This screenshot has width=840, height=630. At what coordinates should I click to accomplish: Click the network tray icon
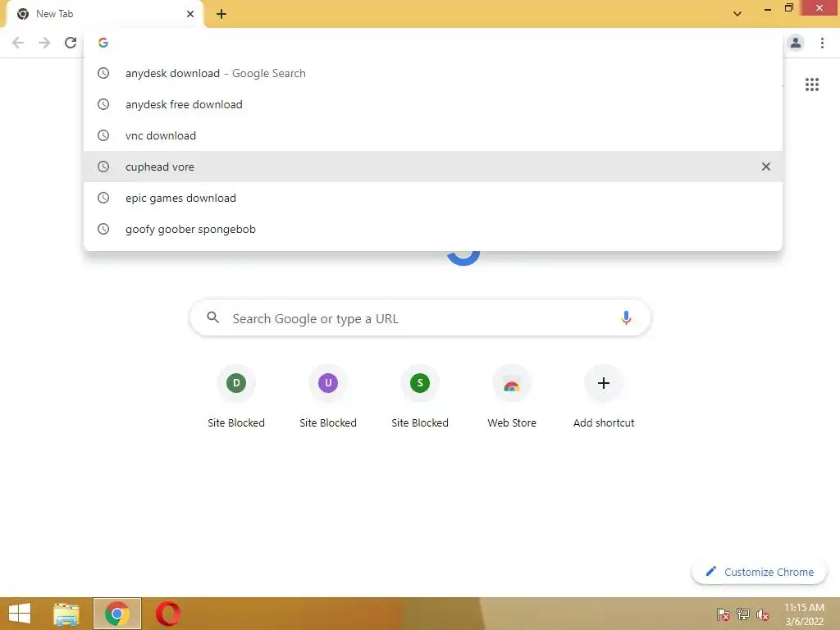[x=743, y=614]
